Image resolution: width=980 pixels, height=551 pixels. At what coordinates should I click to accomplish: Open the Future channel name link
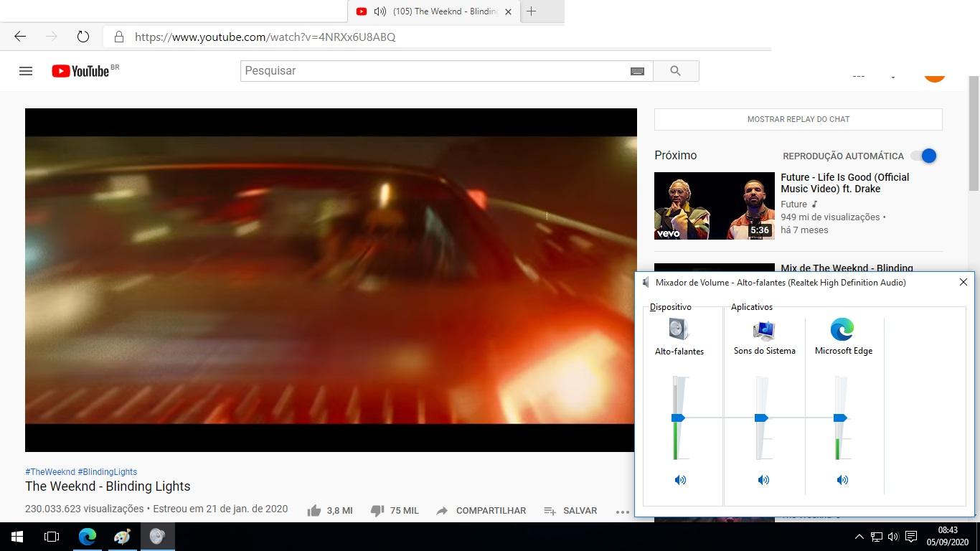(x=794, y=204)
